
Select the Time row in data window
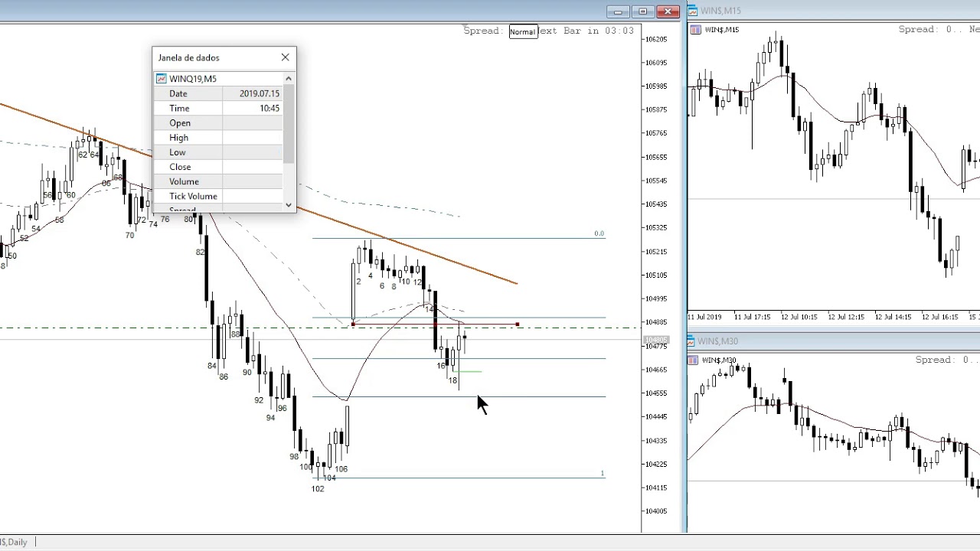[x=218, y=108]
